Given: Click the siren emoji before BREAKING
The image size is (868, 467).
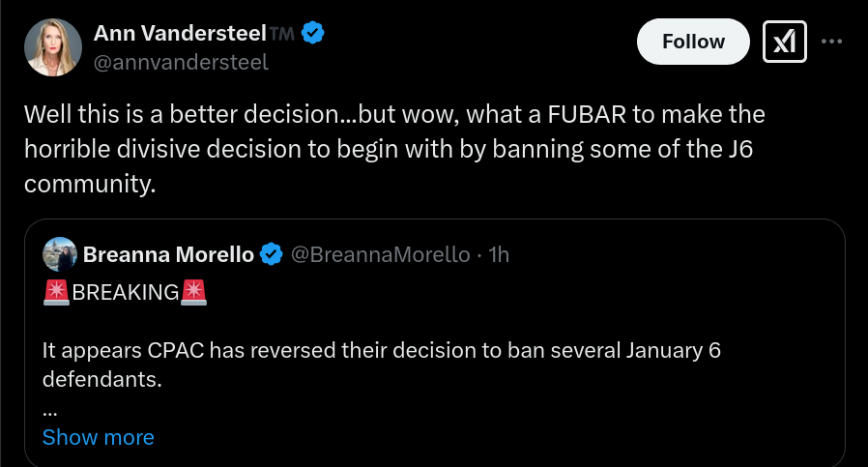Looking at the screenshot, I should tap(56, 293).
